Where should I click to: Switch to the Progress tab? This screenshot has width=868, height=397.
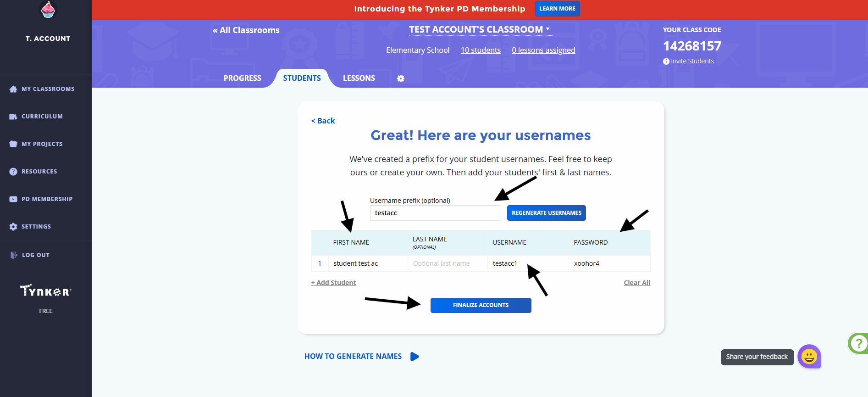tap(243, 78)
